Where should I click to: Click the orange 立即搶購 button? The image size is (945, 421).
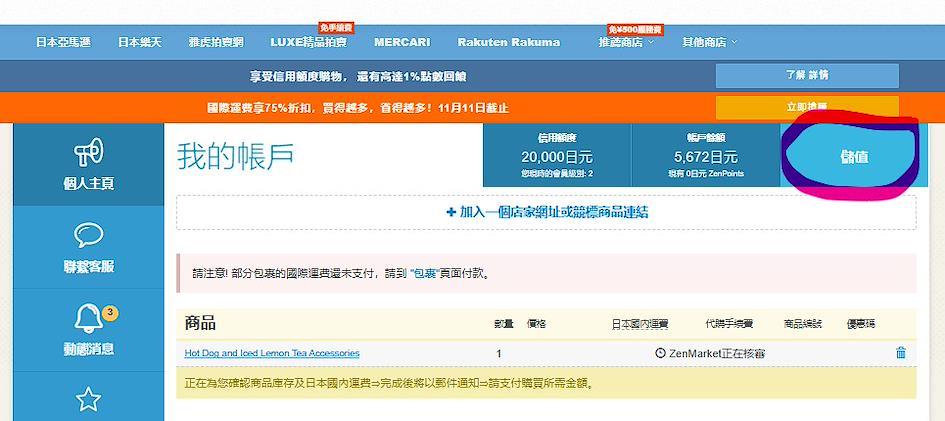click(807, 107)
